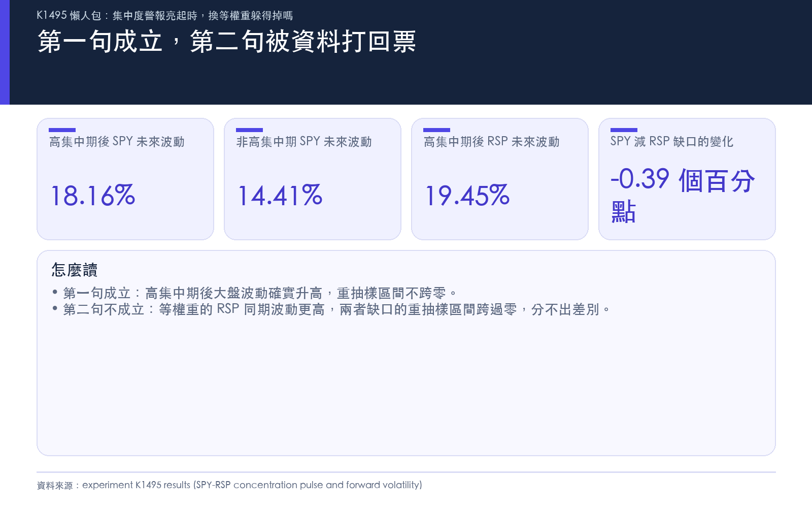Viewport: 812px width, 508px height.
Task: Select the headline '第一句成立，第二句被資料打回票'
Action: click(227, 41)
